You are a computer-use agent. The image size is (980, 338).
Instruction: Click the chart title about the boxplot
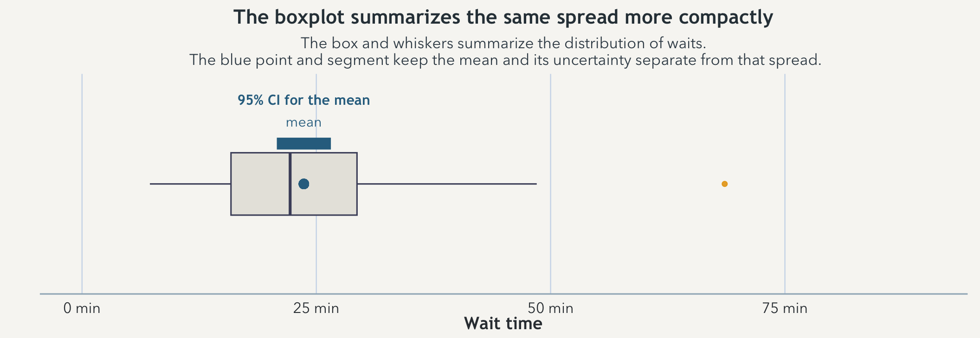[503, 18]
